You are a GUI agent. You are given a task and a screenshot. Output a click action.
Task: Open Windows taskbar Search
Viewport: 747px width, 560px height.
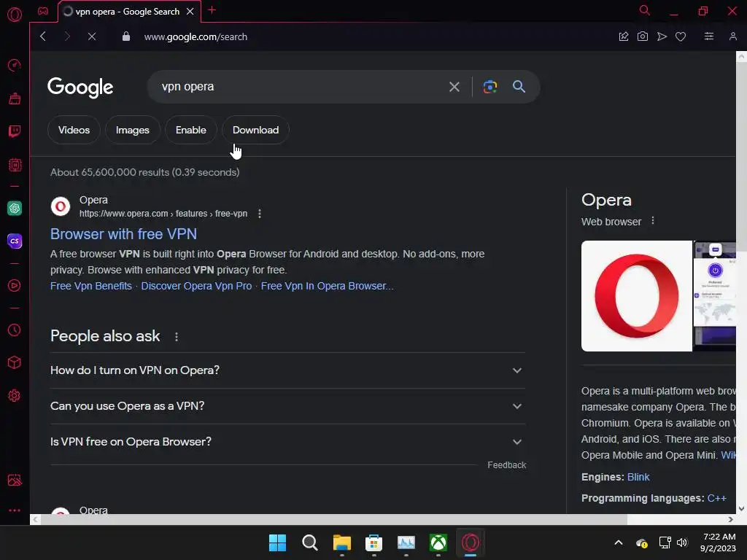tap(309, 542)
